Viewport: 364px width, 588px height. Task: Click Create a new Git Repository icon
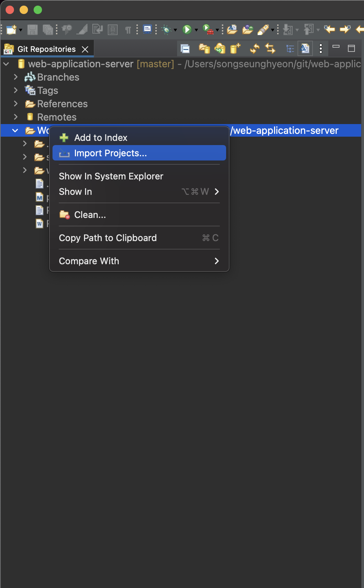coord(235,49)
